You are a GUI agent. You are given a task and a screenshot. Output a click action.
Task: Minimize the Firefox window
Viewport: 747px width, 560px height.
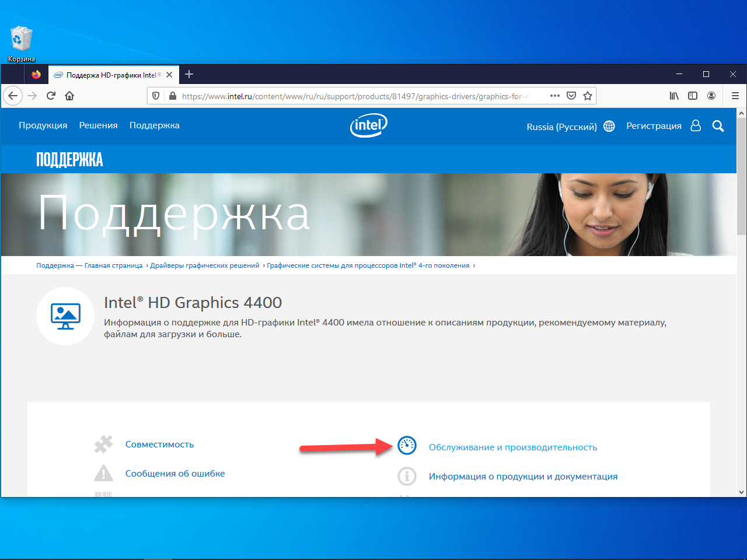679,74
